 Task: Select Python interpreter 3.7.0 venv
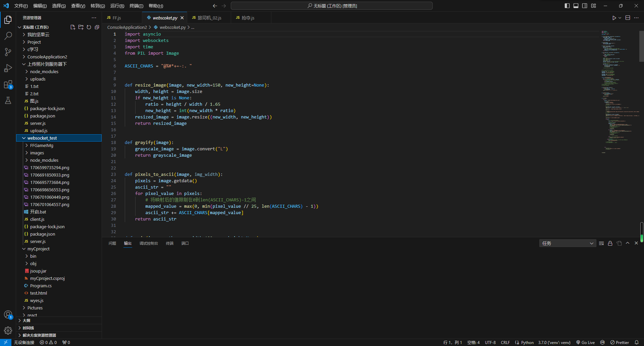[x=554, y=342]
